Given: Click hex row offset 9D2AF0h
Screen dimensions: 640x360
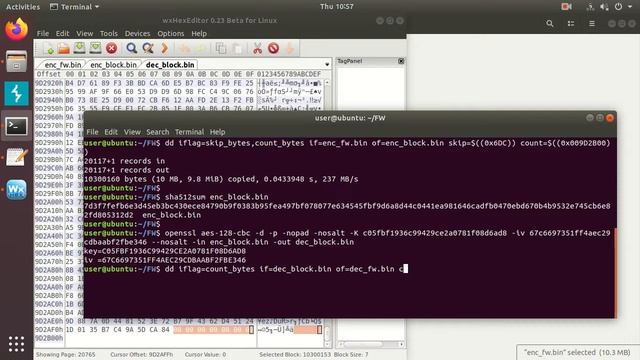Looking at the screenshot, I should click(49, 329).
